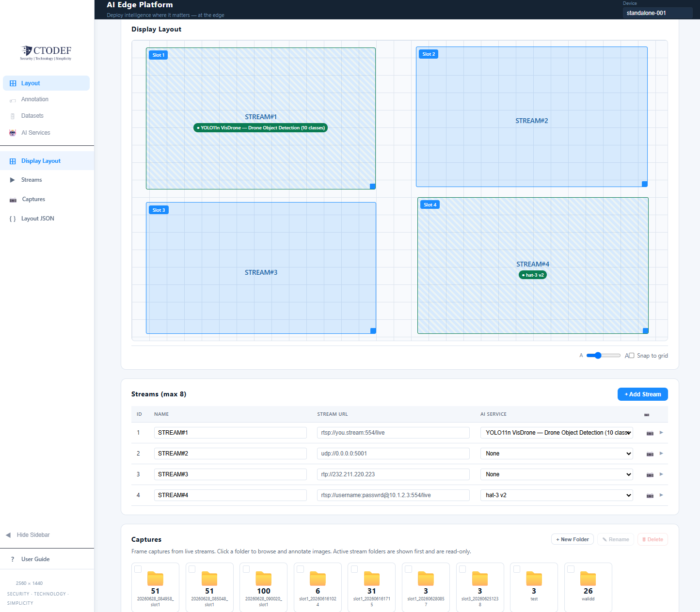Open capture for STREAM#3 row camera icon

[x=650, y=475]
